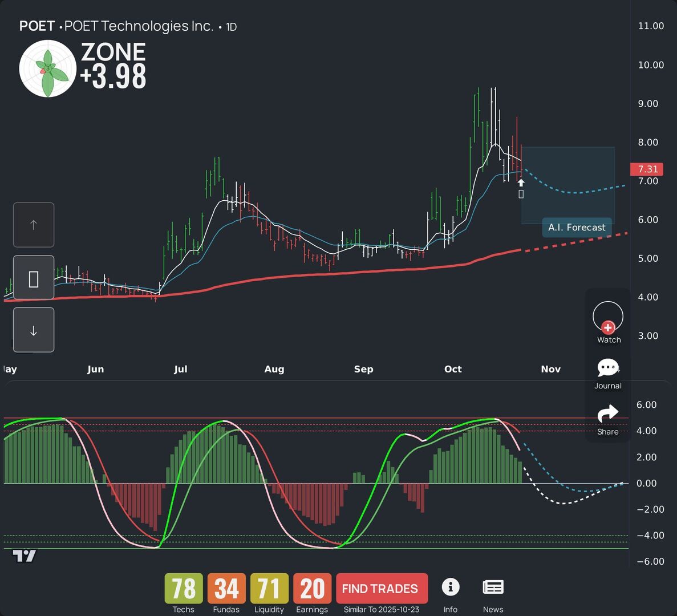Click the 11.00 price axis label

651,26
